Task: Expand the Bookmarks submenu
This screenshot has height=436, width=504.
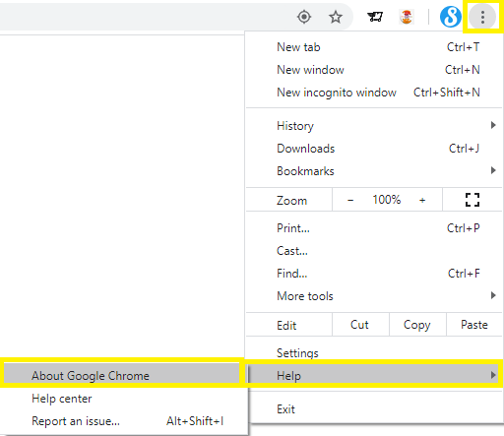Action: [x=374, y=171]
